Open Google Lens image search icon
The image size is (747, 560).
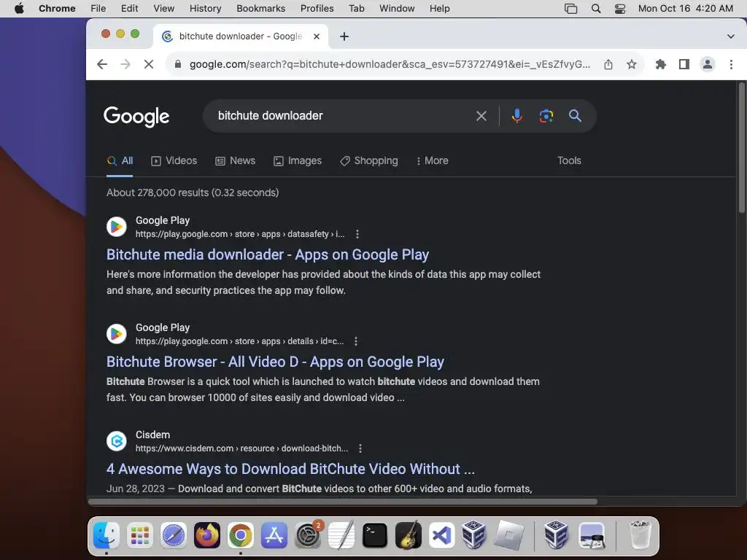[546, 116]
